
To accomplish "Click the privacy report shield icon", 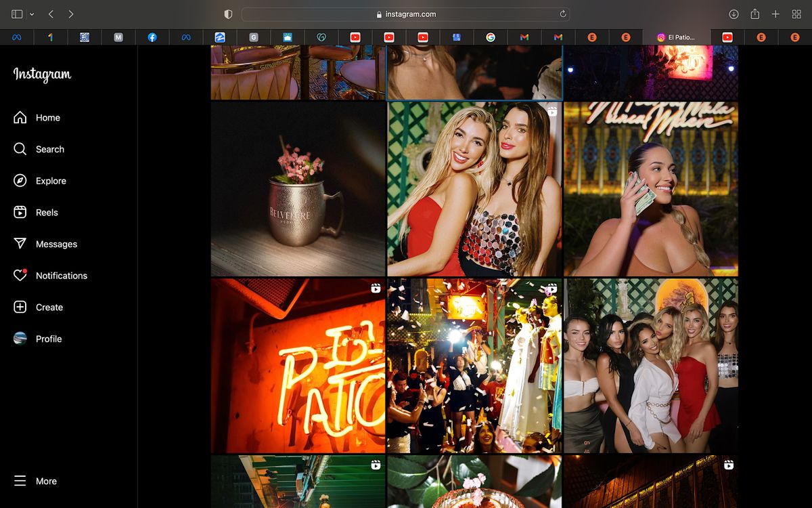I will (227, 14).
